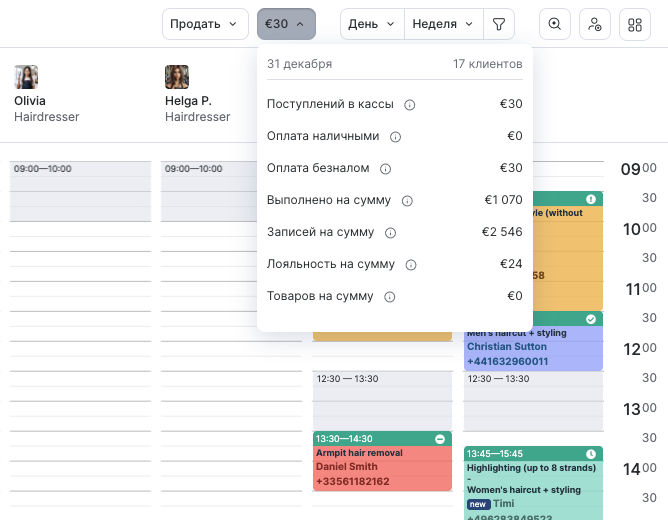
Task: Click info icon beside Оплата безналом
Action: [386, 168]
